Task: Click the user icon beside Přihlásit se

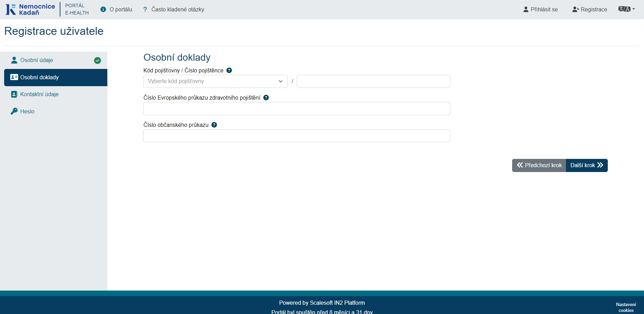Action: 526,9
